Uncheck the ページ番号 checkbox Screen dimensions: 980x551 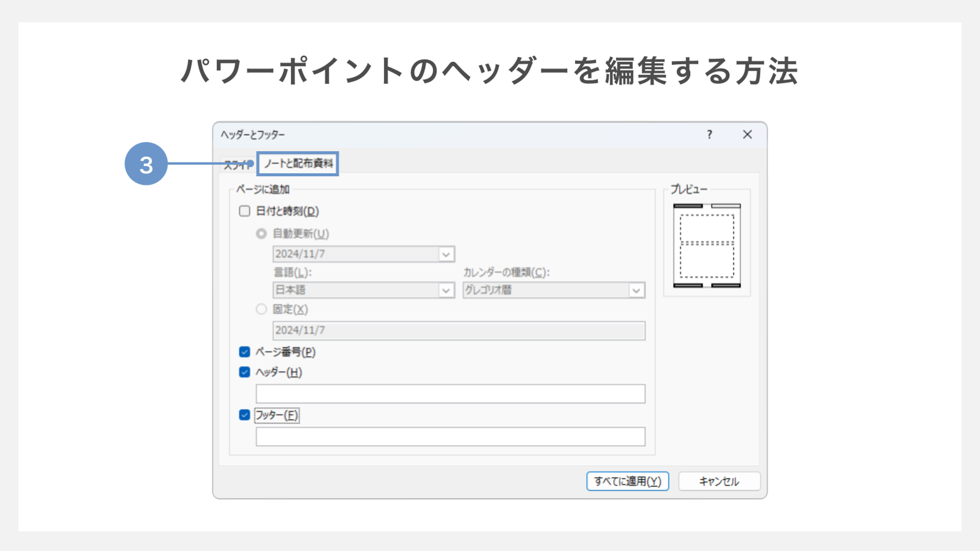(x=245, y=352)
